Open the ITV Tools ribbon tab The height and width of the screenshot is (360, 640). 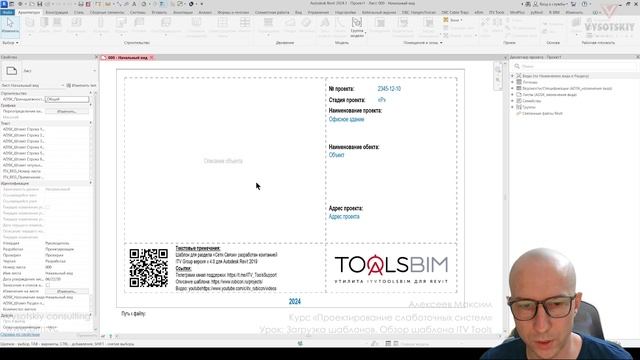pos(496,13)
